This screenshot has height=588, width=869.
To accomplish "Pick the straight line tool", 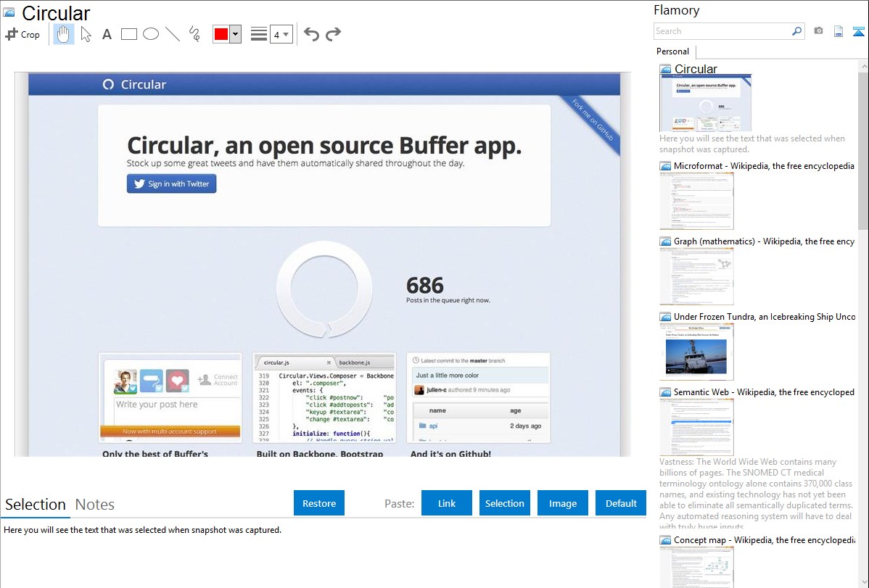I will coord(173,34).
